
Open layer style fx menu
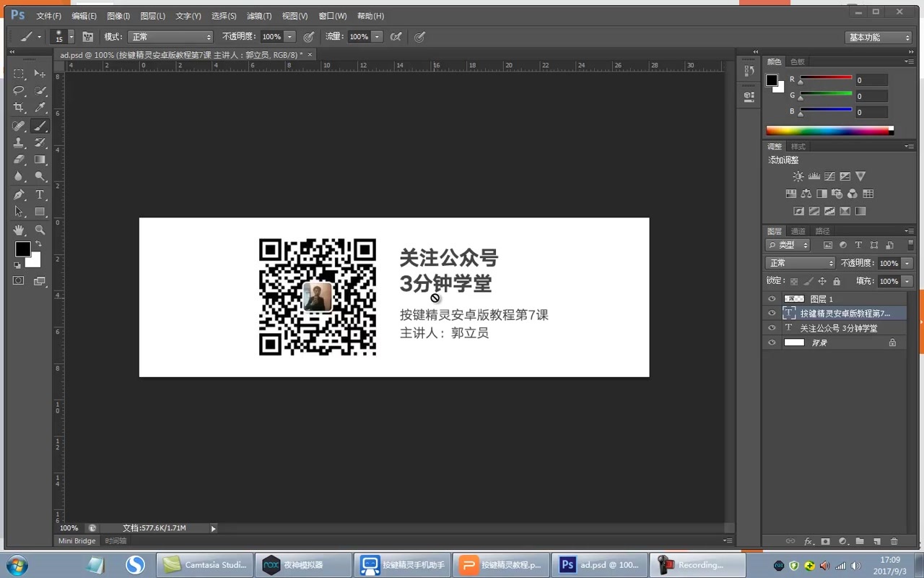pos(808,541)
